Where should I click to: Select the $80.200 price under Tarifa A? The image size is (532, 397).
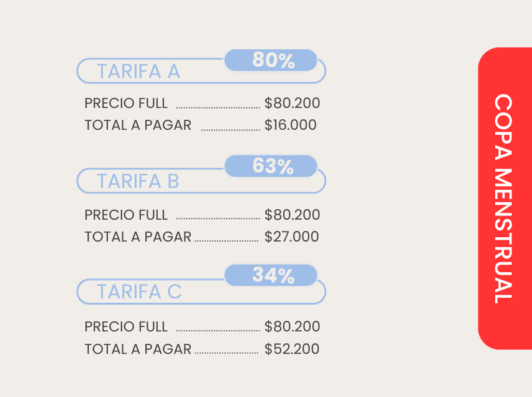292,104
